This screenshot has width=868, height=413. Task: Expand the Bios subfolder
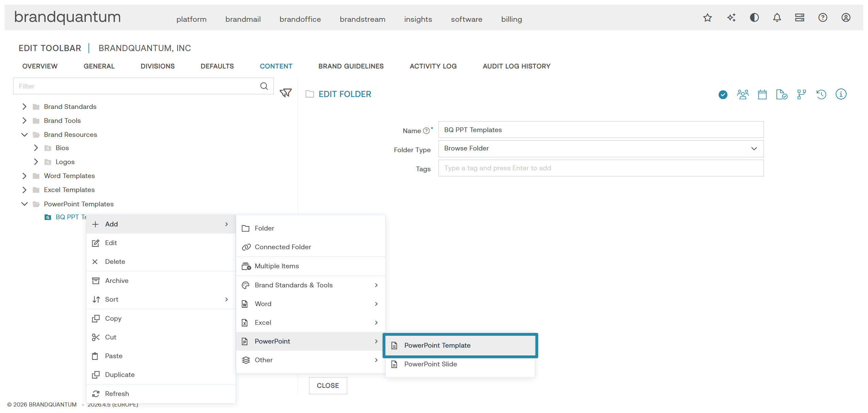point(36,148)
